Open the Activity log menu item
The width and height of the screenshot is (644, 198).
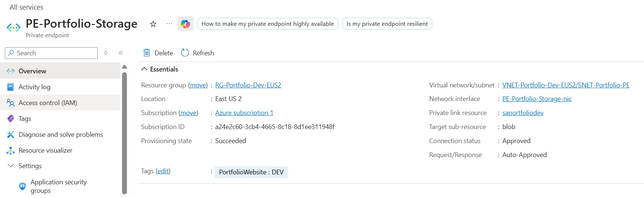(34, 87)
